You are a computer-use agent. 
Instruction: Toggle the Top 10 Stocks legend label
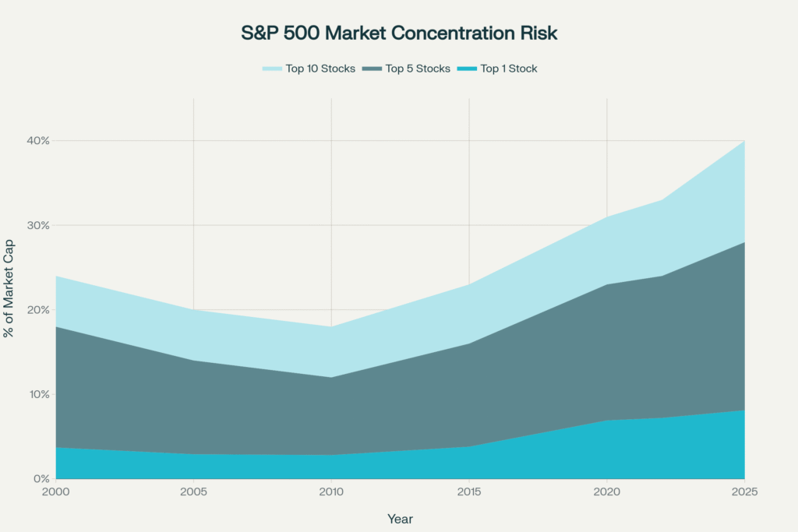click(x=320, y=69)
